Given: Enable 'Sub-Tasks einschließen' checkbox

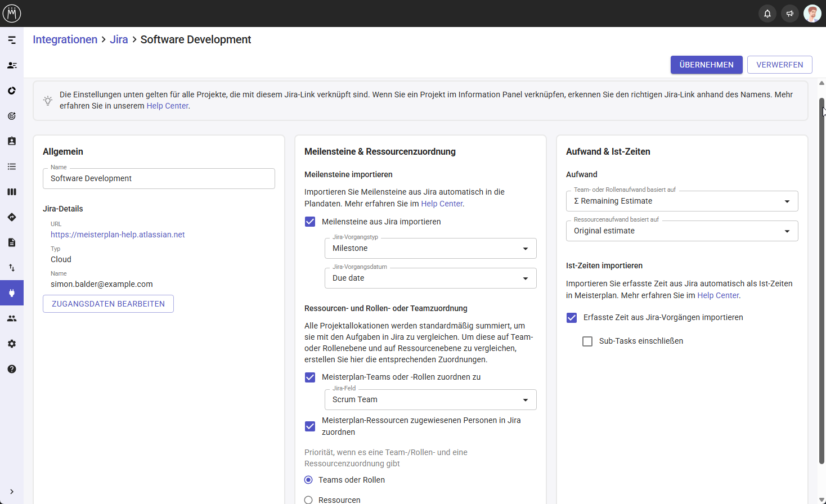Looking at the screenshot, I should click(587, 341).
